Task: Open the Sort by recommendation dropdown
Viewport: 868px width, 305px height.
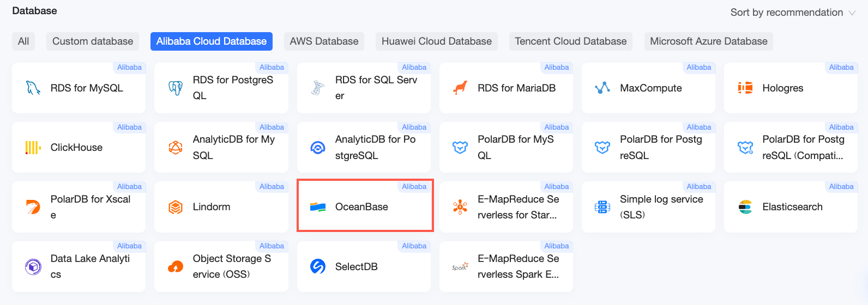Action: click(x=793, y=13)
